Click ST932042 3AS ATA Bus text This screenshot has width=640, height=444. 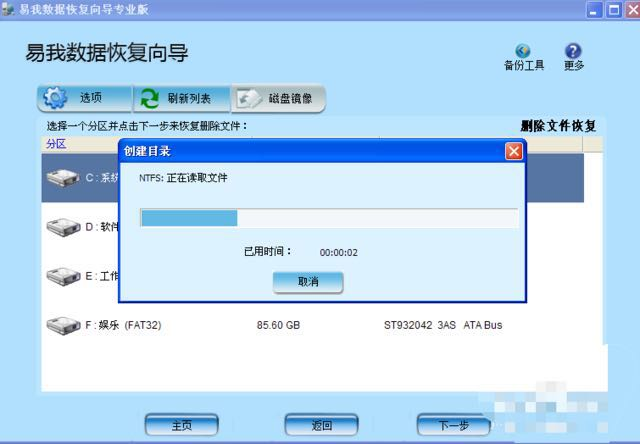click(443, 325)
